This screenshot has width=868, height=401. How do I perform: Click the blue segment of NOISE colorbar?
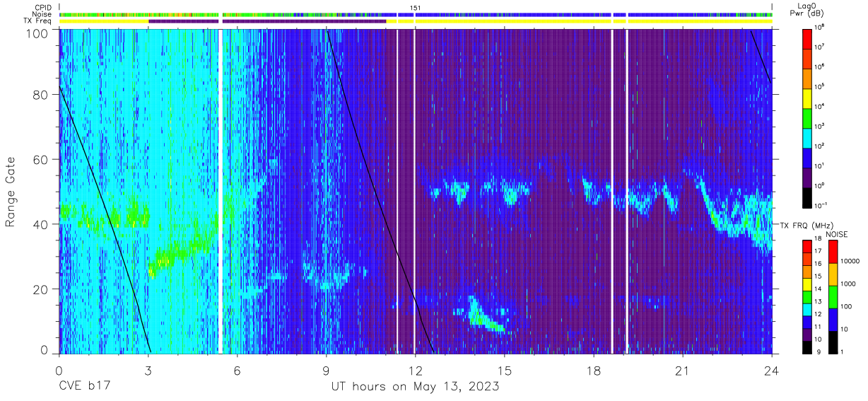tap(833, 319)
